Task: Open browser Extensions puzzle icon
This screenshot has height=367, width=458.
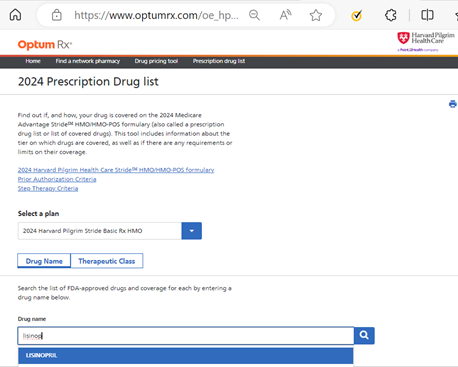Action: tap(391, 15)
